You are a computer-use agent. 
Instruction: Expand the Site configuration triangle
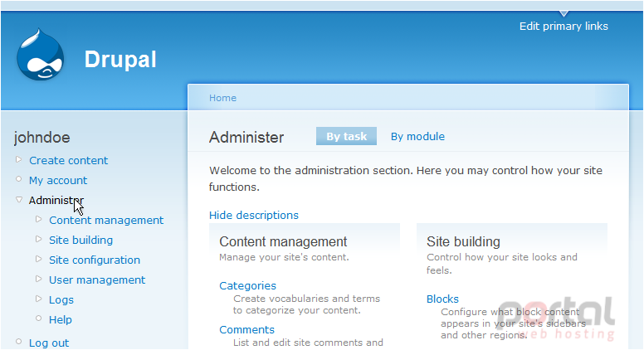point(39,259)
